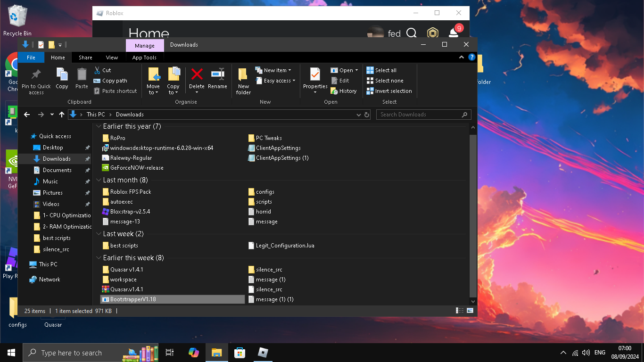
Task: Create a New folder from ribbon
Action: pos(243,81)
